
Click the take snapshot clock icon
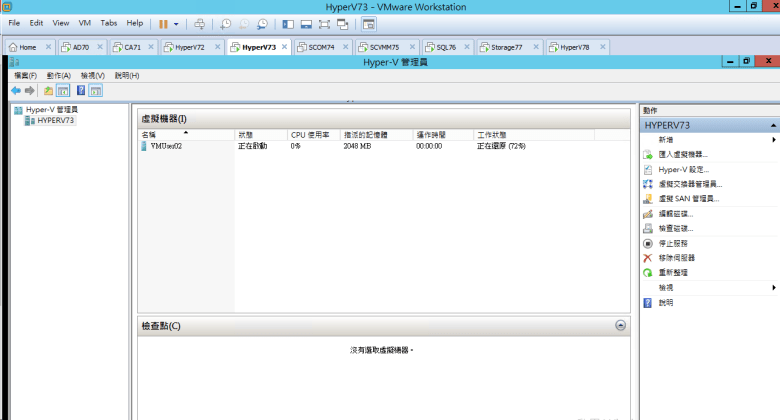[x=225, y=23]
